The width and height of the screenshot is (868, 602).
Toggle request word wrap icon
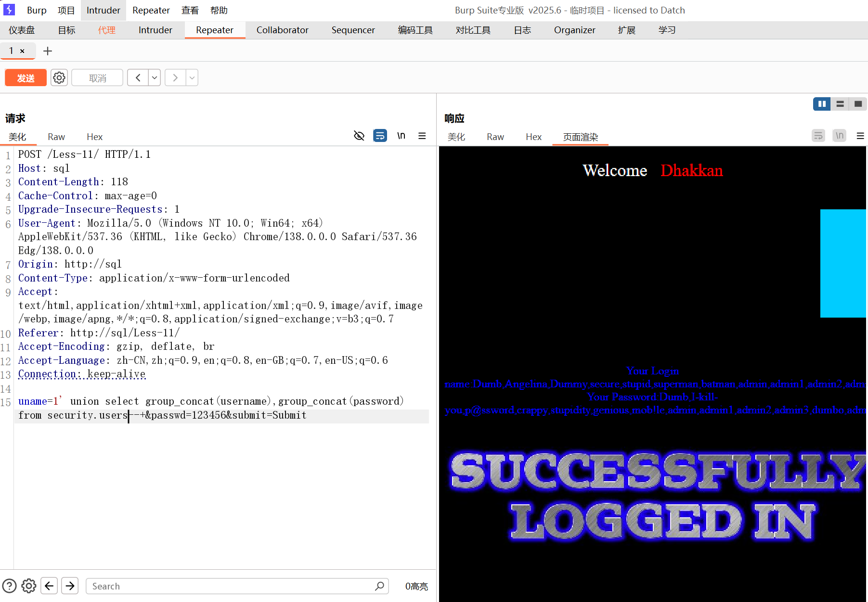click(x=380, y=136)
